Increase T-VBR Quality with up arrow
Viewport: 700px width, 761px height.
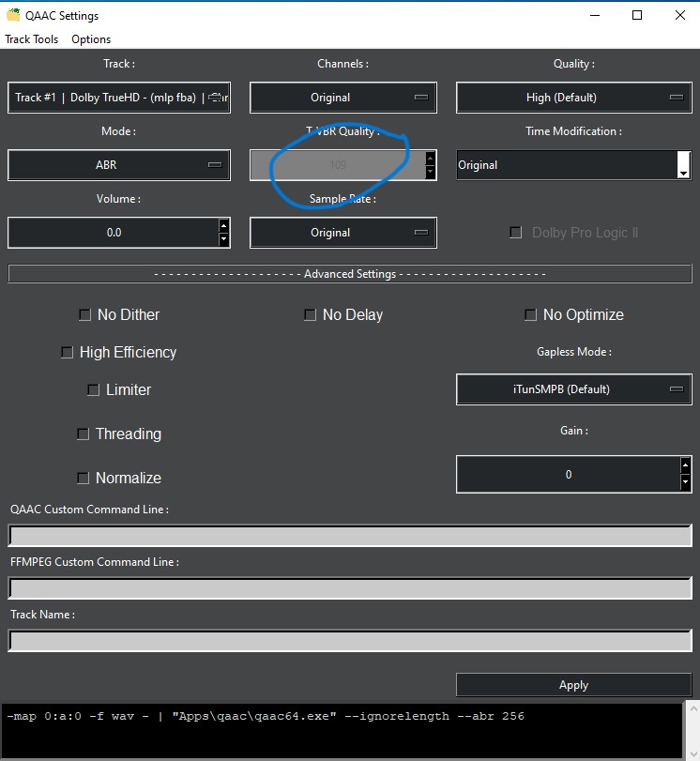click(430, 159)
